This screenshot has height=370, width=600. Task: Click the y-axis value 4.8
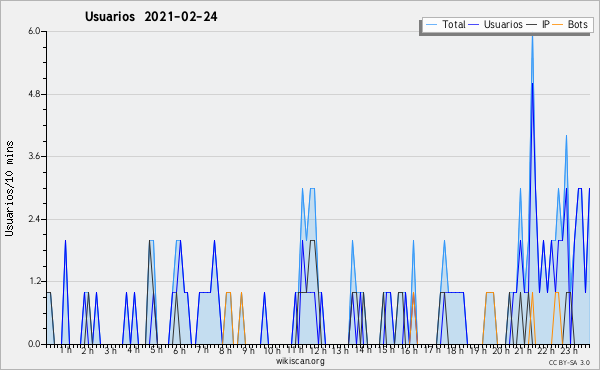34,94
